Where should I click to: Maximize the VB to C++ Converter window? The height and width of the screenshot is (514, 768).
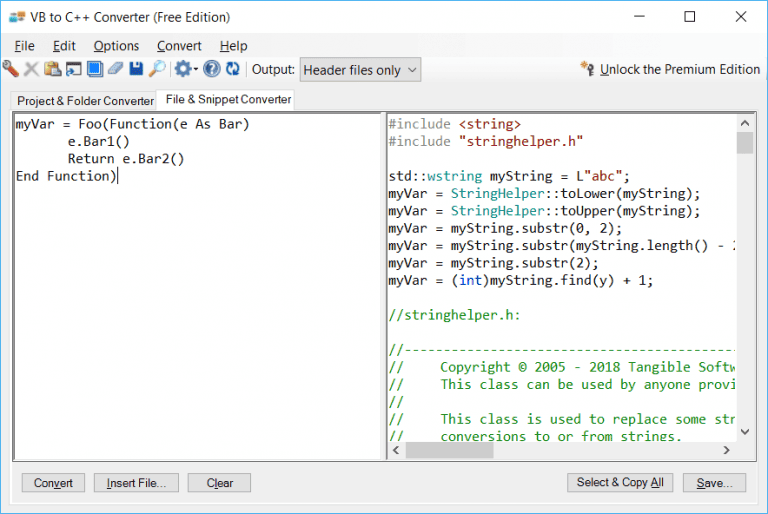[x=690, y=17]
